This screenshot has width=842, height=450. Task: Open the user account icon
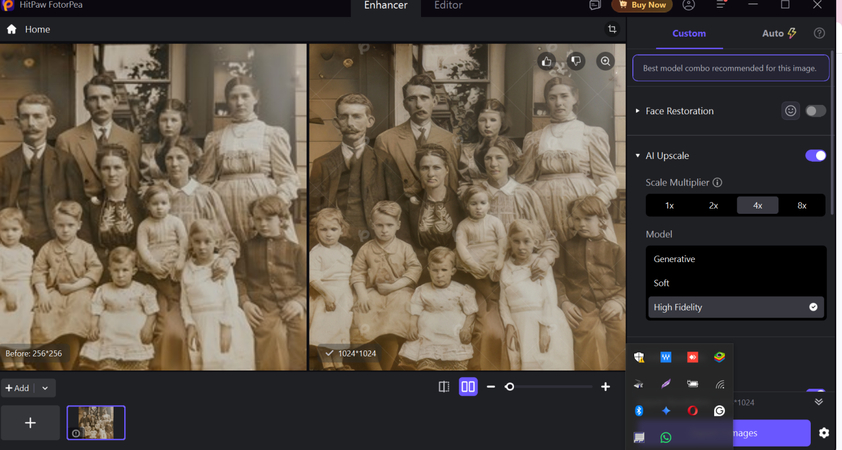pyautogui.click(x=688, y=5)
